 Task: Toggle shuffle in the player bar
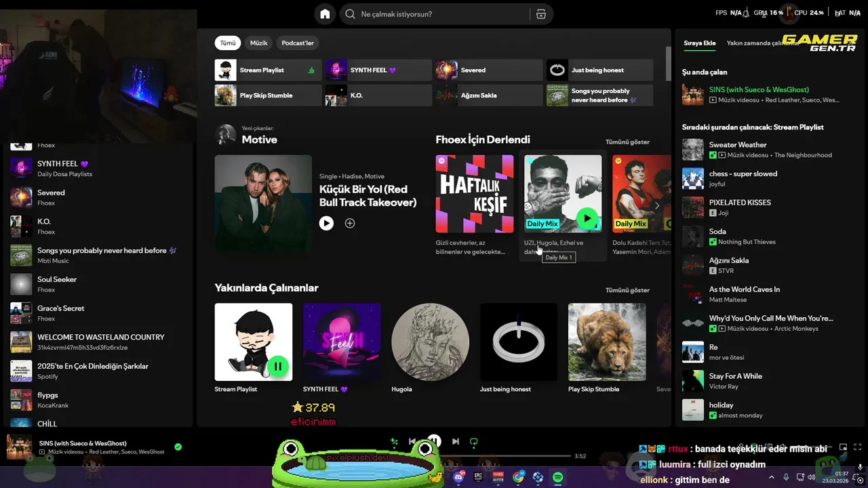[x=394, y=441]
